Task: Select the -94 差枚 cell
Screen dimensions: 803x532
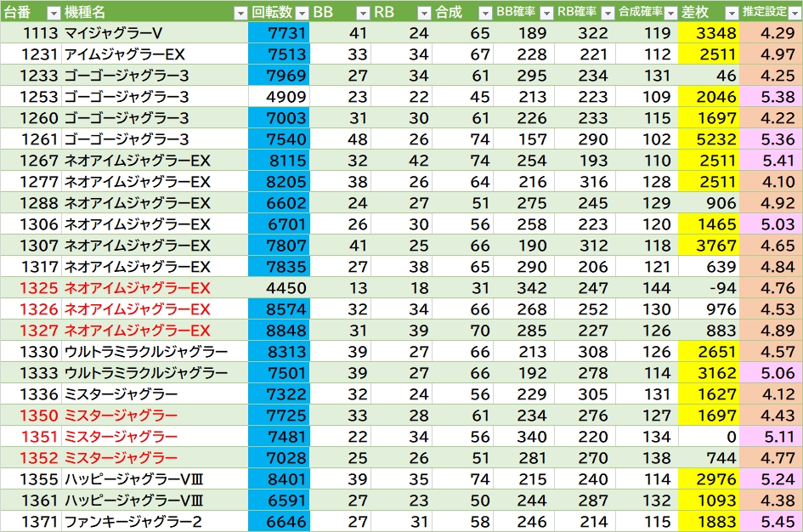Action: point(709,288)
